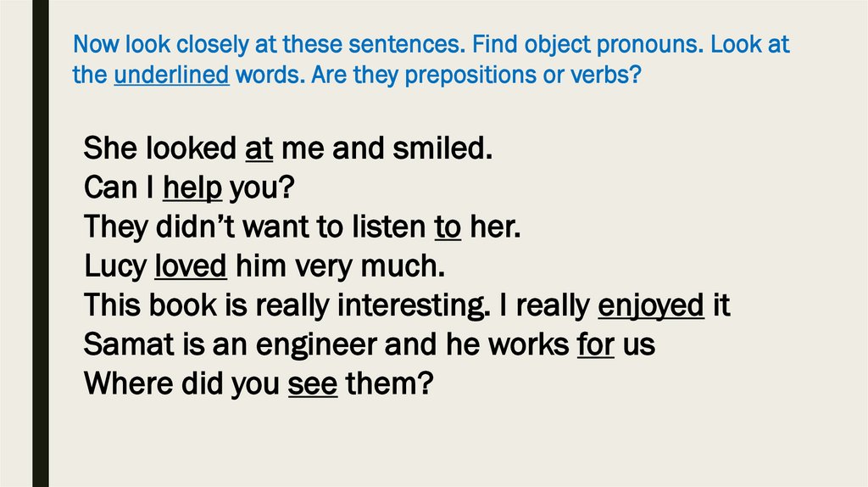Click the underlined word 'loved'
This screenshot has width=868, height=487.
[x=191, y=266]
